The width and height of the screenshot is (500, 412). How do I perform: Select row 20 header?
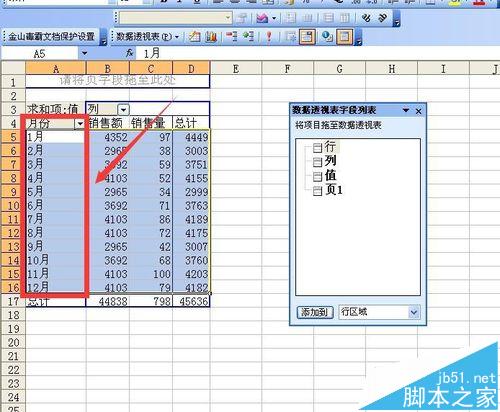point(13,342)
